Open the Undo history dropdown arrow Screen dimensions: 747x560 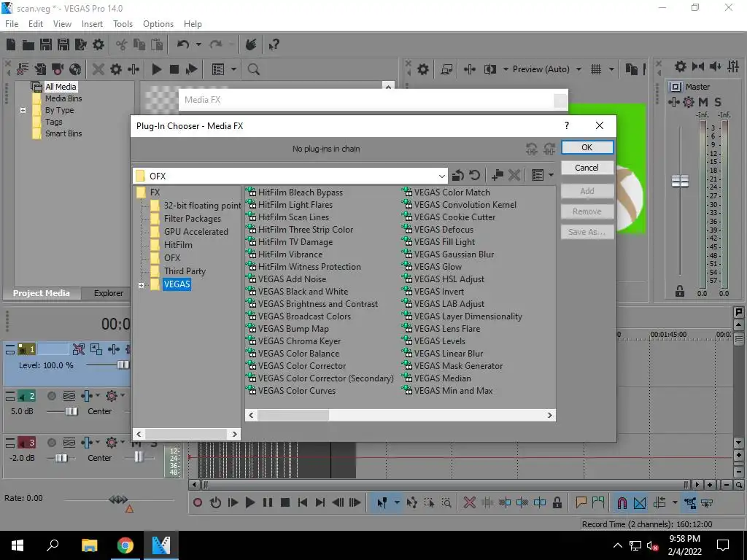pyautogui.click(x=198, y=44)
